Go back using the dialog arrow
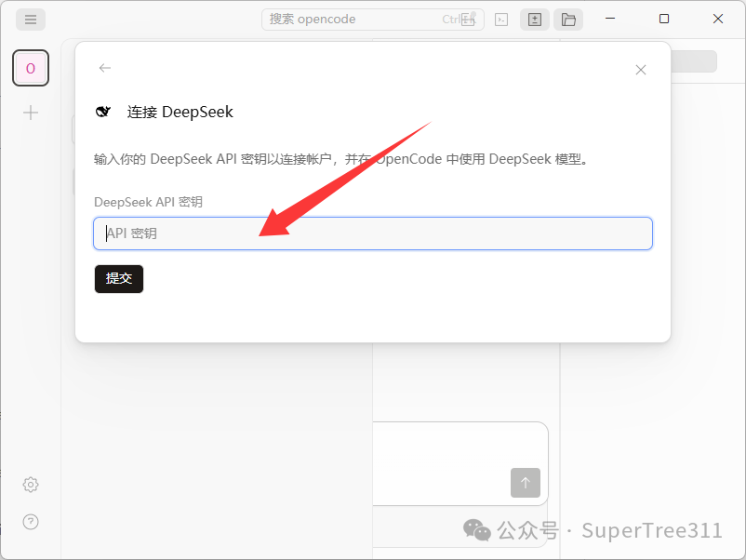746x560 pixels. [105, 68]
